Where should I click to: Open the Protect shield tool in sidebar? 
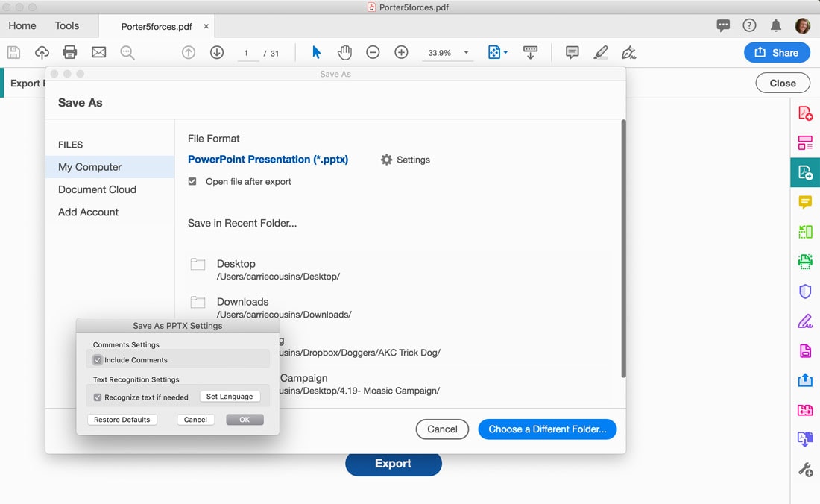[805, 292]
